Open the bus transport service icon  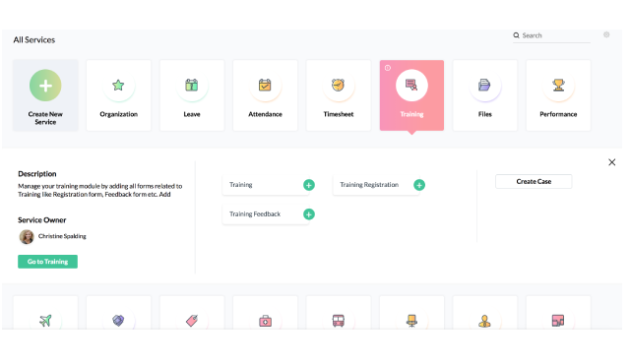pyautogui.click(x=339, y=321)
